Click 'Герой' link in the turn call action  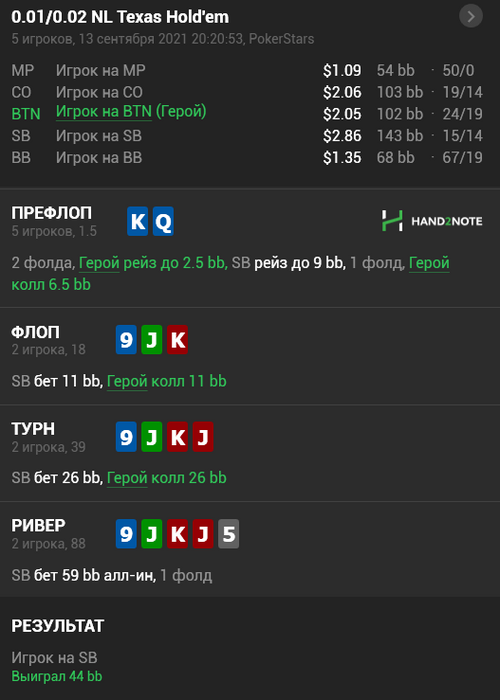point(127,478)
